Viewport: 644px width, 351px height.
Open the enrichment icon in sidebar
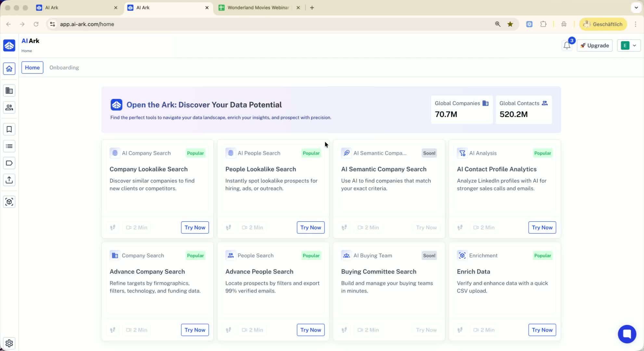click(9, 202)
